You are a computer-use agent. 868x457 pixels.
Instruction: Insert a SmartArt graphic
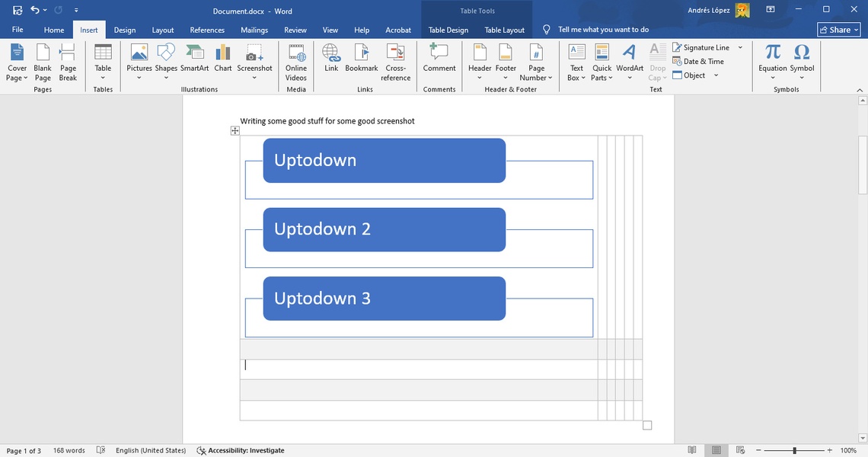tap(194, 59)
